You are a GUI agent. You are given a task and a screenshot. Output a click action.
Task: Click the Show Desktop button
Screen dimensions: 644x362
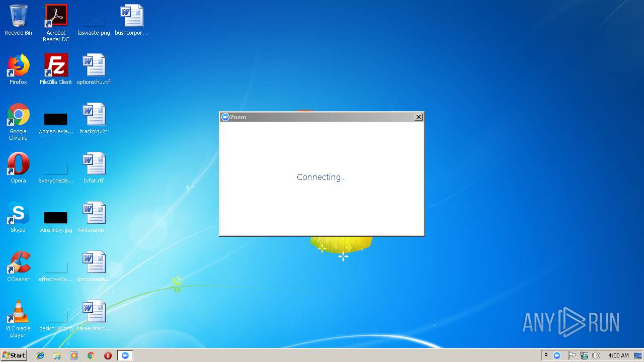(x=638, y=355)
